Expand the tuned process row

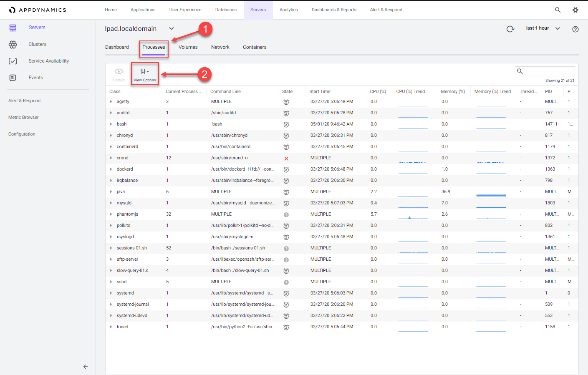111,327
